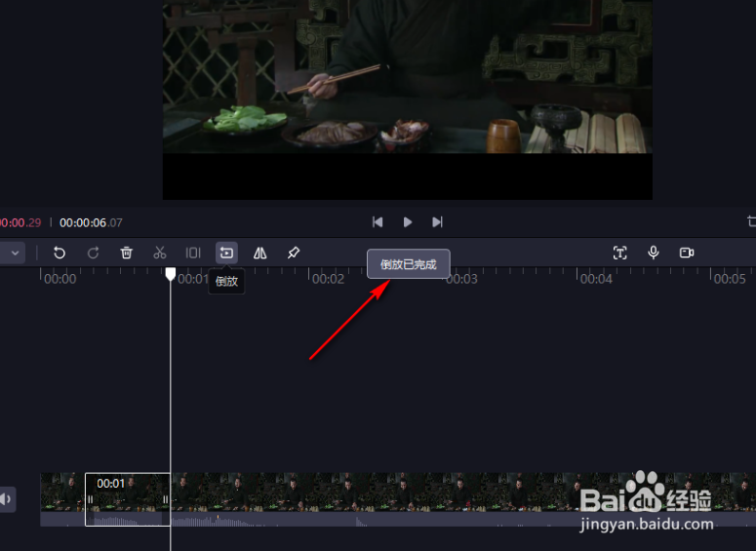756x551 pixels.
Task: Activate the reverse playback (倒放) tool
Action: [226, 253]
